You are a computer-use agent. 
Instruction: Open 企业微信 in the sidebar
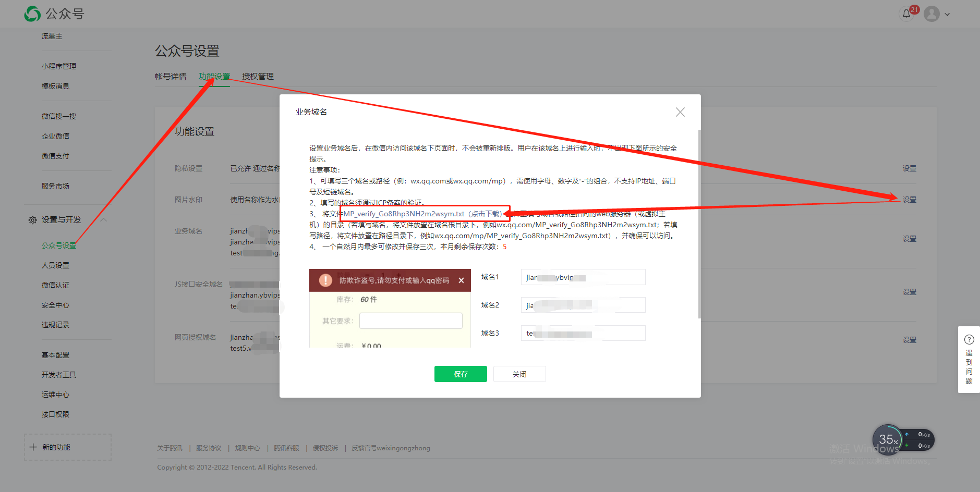coord(55,136)
